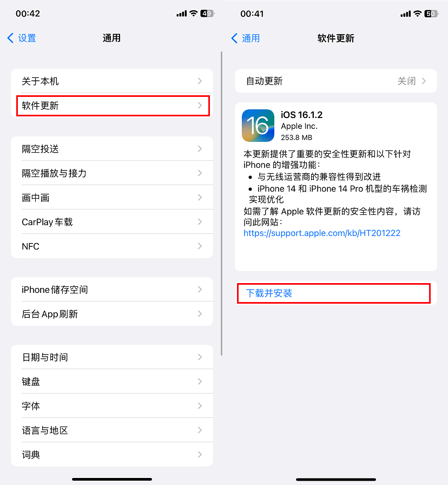Tap the right screen's battery indicator
448x485 pixels.
[x=431, y=14]
